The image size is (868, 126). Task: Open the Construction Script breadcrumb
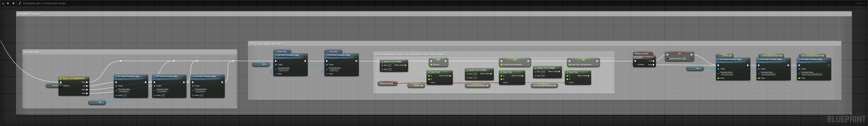click(54, 3)
